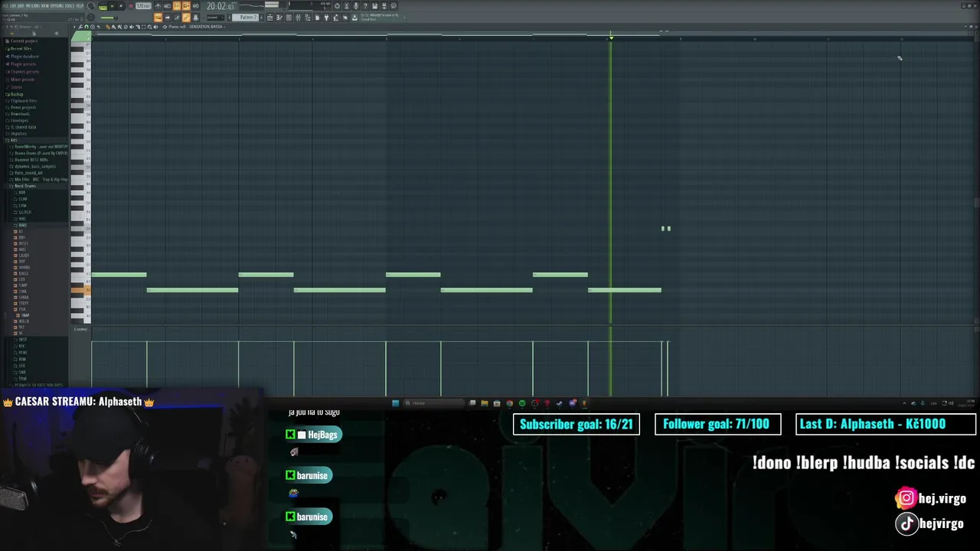Expand the Recent files browser folder
The width and height of the screenshot is (980, 551).
tap(21, 49)
